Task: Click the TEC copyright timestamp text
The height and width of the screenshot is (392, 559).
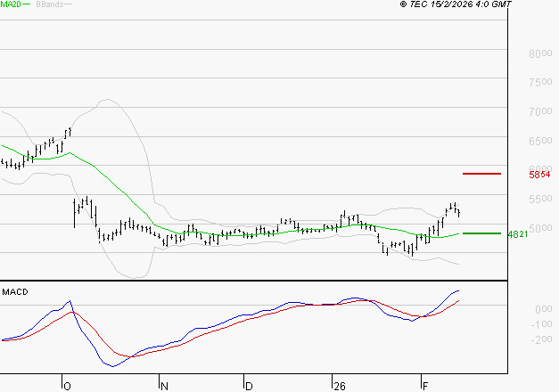Action: coord(456,4)
